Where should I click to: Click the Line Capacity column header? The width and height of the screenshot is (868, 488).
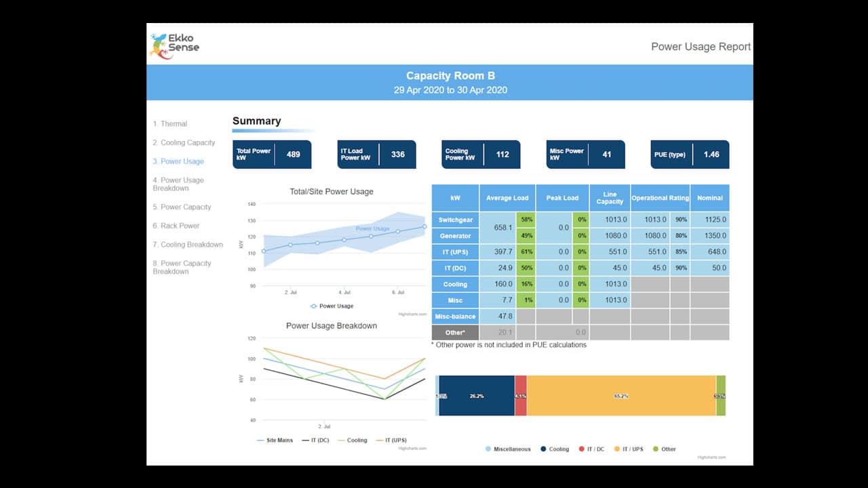pos(610,198)
